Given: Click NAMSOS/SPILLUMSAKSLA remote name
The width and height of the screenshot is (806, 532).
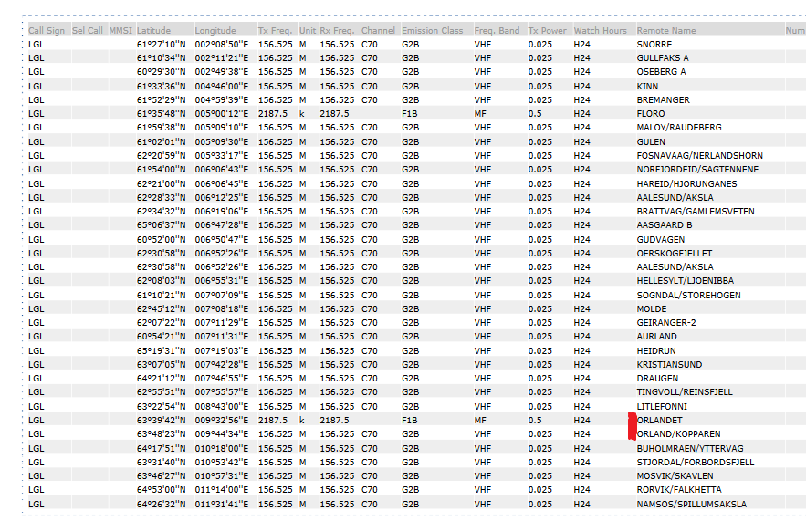Looking at the screenshot, I should [x=691, y=505].
